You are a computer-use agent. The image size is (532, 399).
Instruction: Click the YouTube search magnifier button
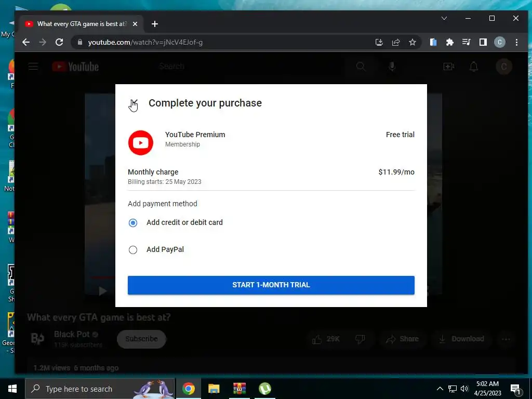(361, 66)
